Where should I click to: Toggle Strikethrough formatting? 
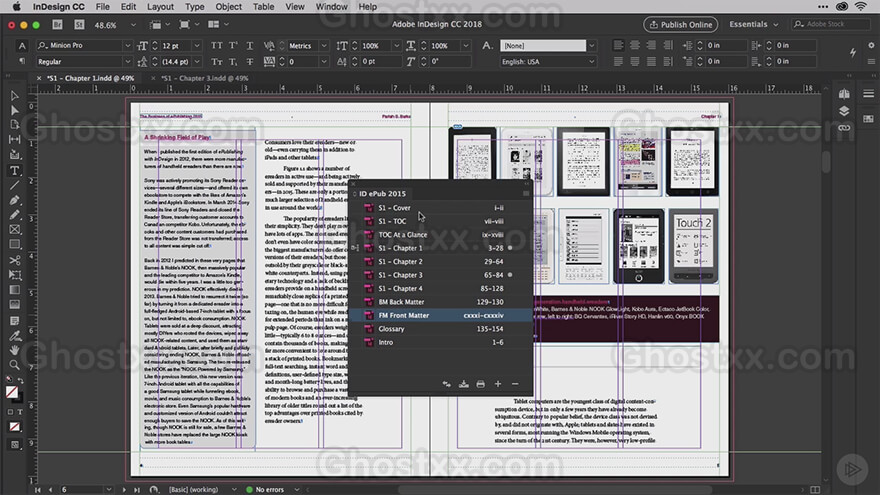pyautogui.click(x=250, y=61)
